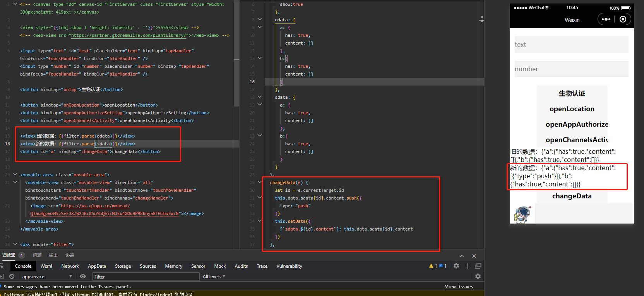
Task: Click simulator WeChat signal indicator
Action: tap(531, 8)
